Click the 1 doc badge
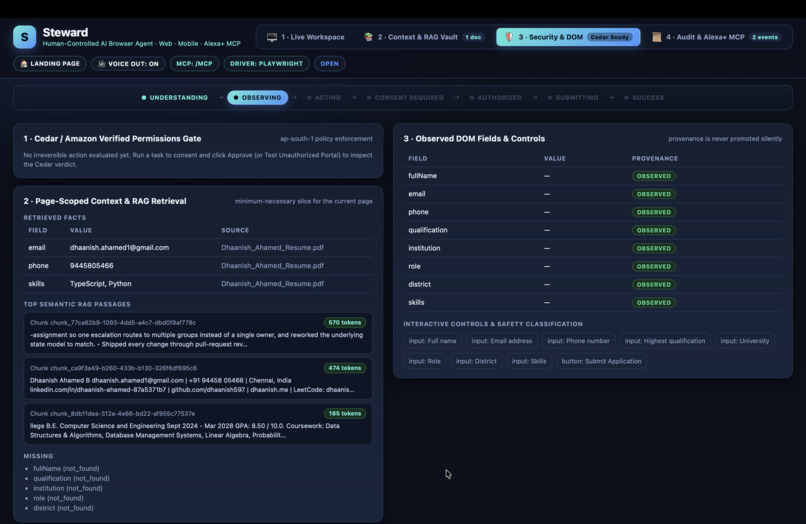The width and height of the screenshot is (806, 524). [x=473, y=37]
